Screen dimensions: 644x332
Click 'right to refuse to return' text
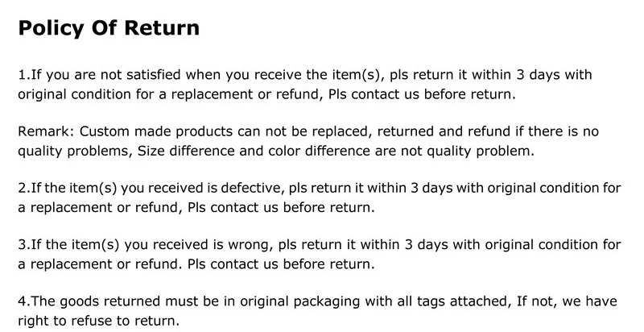(97, 321)
